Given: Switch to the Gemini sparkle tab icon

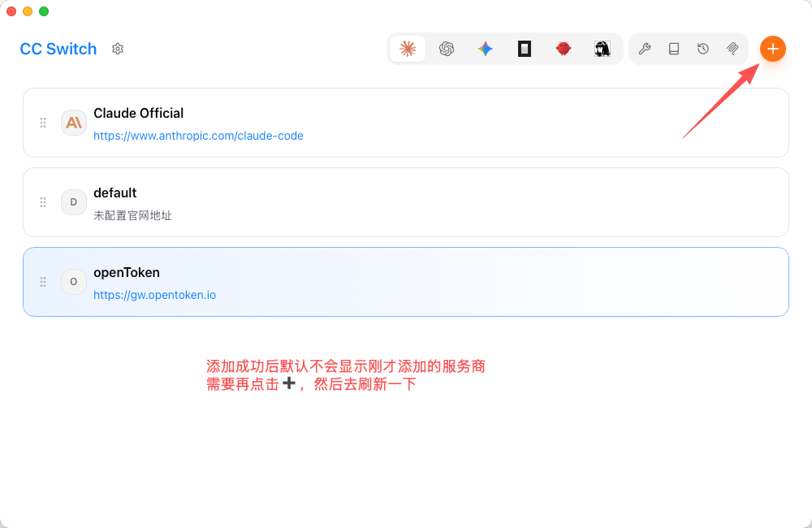Looking at the screenshot, I should click(486, 49).
